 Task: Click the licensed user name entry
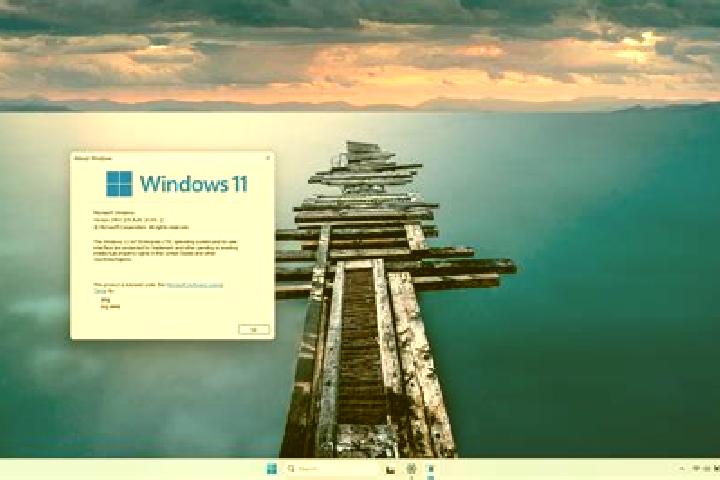click(x=106, y=300)
